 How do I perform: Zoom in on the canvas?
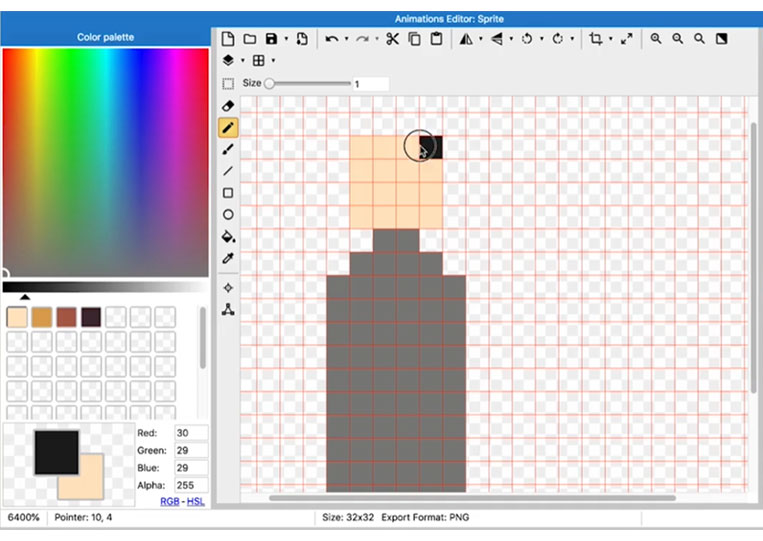click(x=656, y=39)
